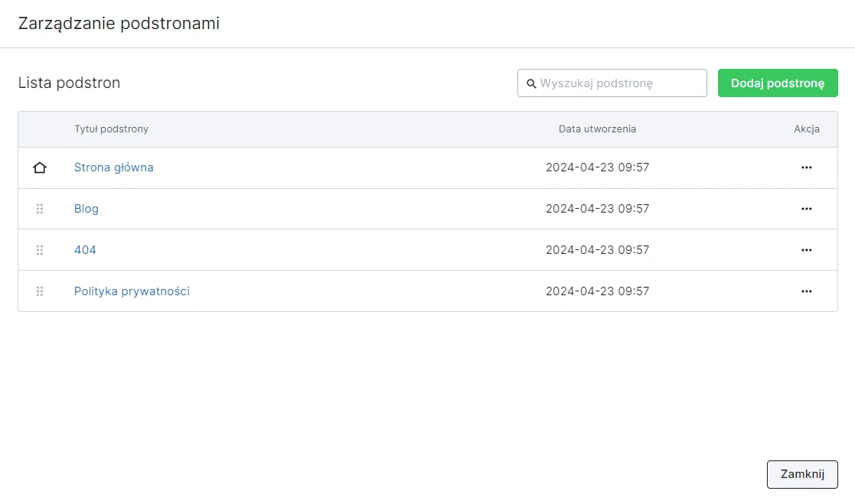
Task: Focus the Wyszukaj podstronę search field
Action: coord(620,83)
